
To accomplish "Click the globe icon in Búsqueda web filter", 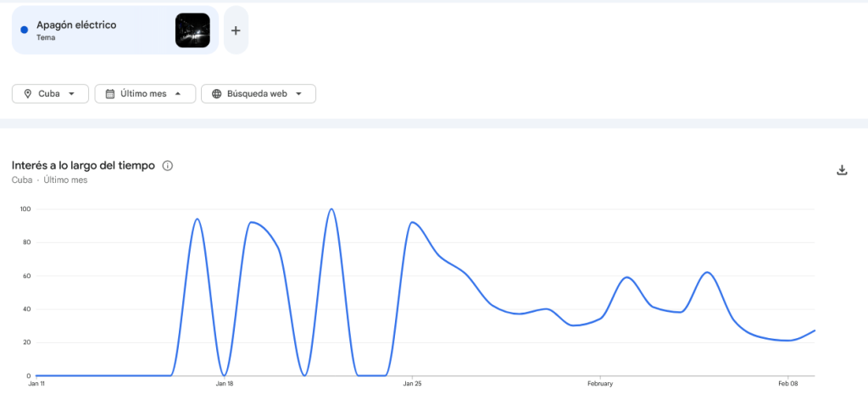I will [217, 94].
